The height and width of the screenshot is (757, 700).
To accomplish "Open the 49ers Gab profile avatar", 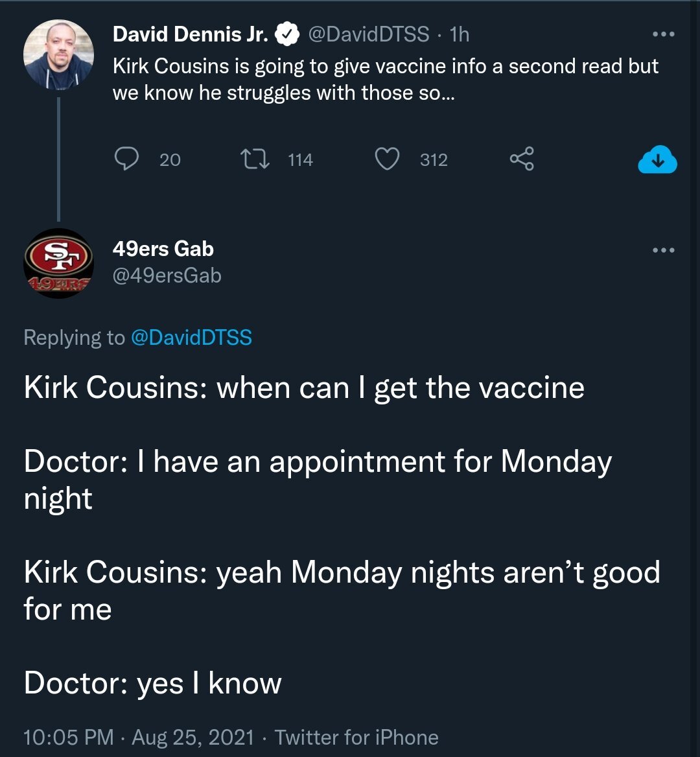I will click(58, 263).
